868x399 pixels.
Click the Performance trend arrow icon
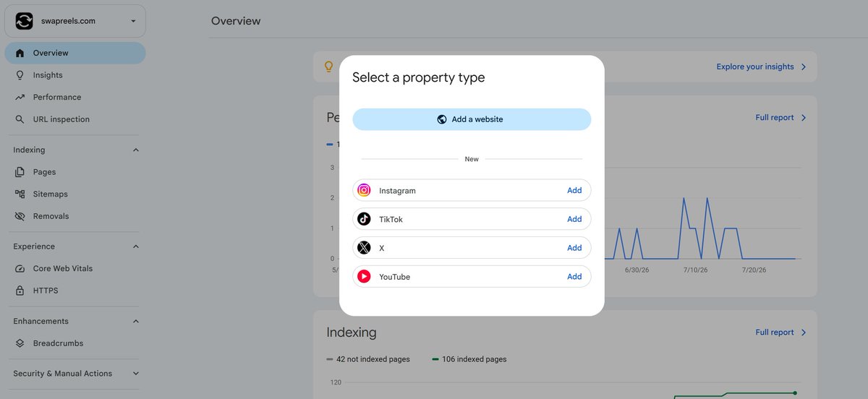tap(20, 97)
